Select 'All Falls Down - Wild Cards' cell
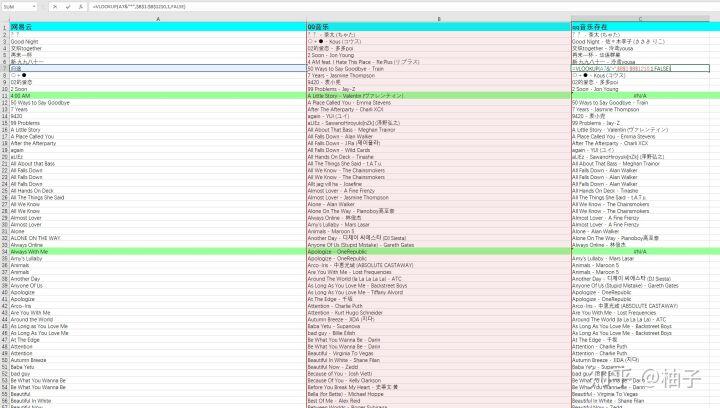The image size is (720, 408). (x=439, y=150)
